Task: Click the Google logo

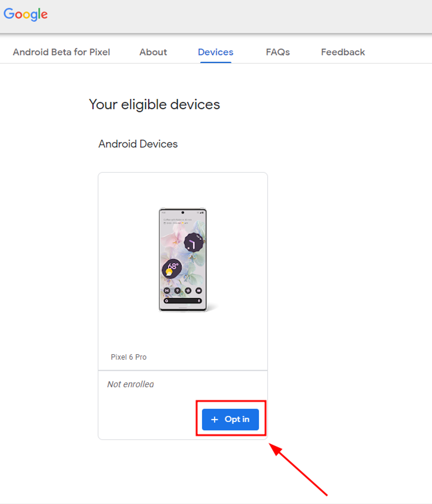Action: [25, 14]
